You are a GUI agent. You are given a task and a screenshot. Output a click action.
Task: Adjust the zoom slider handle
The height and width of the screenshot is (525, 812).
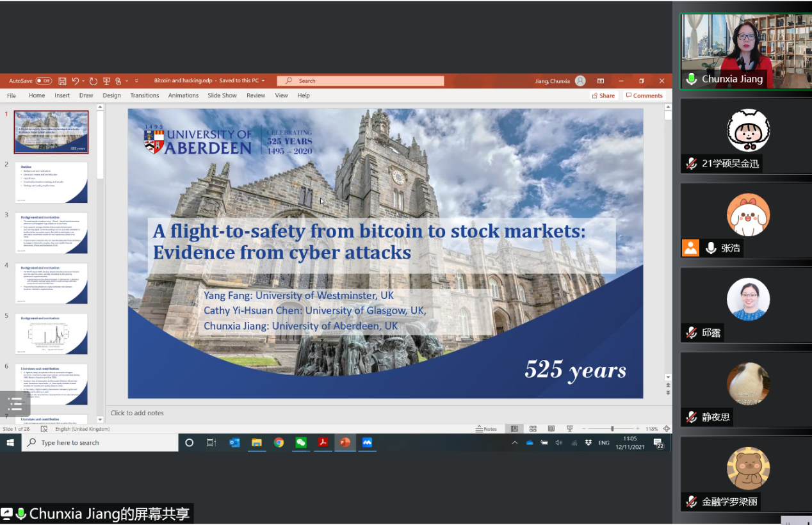(x=612, y=429)
